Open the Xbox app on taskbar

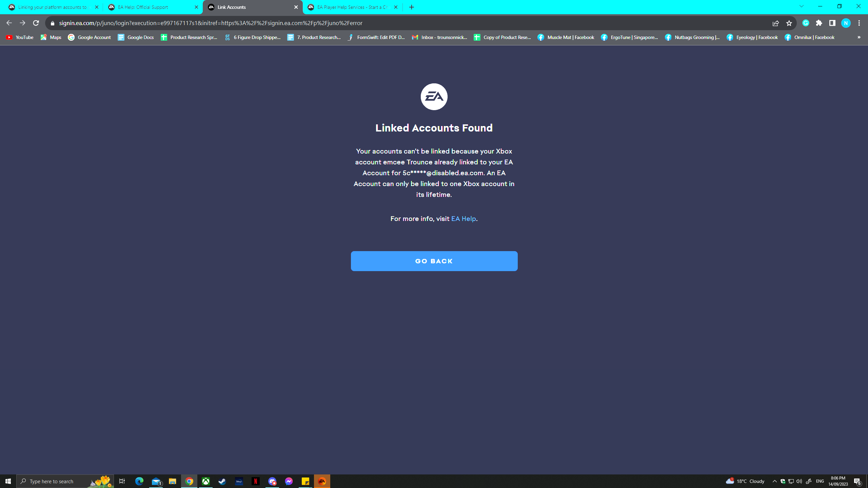coord(206,481)
